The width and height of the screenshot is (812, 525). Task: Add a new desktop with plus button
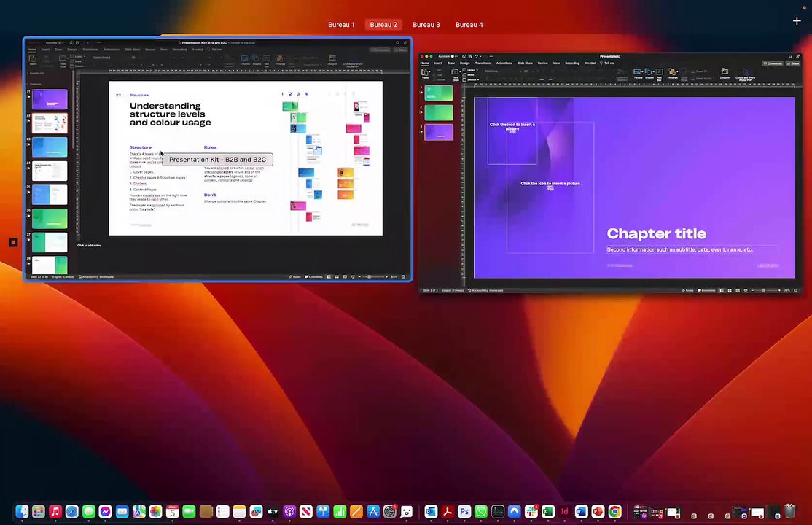click(797, 20)
